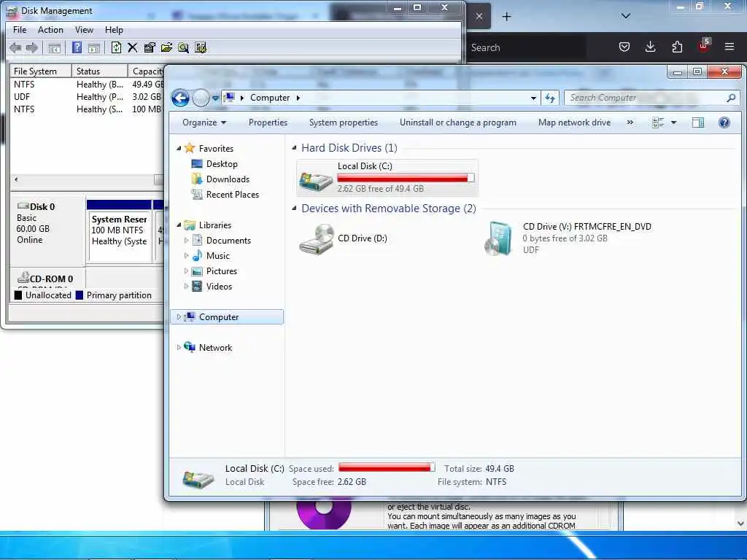Expand the Music library node
The width and height of the screenshot is (747, 560).
click(x=186, y=256)
